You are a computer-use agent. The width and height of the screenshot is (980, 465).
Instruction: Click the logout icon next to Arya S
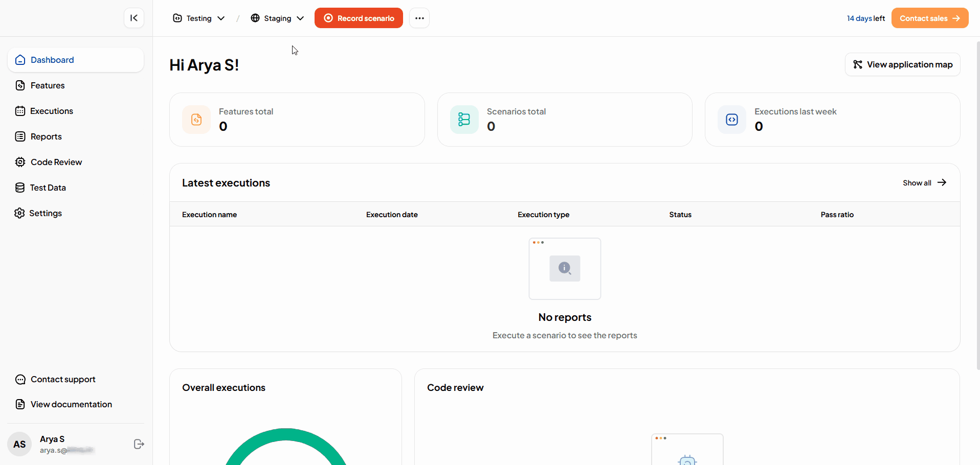(x=139, y=444)
